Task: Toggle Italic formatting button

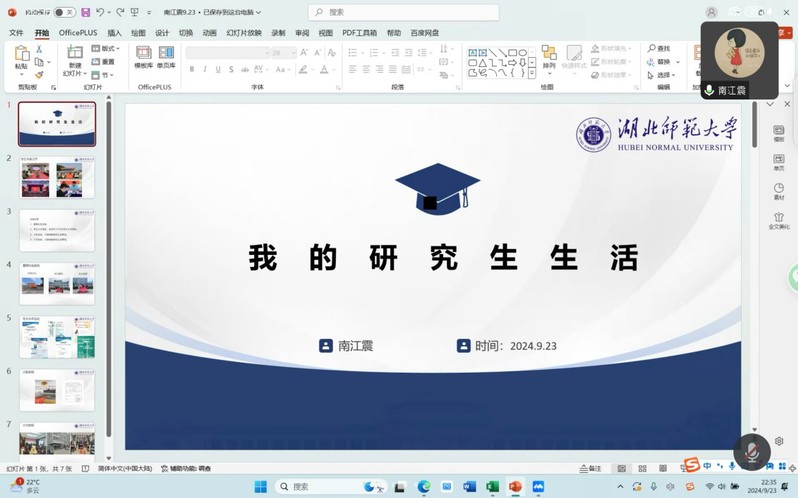Action: click(205, 70)
